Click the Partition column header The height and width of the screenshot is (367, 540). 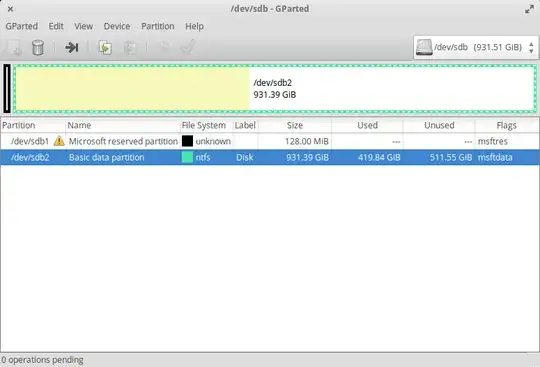[x=33, y=125]
